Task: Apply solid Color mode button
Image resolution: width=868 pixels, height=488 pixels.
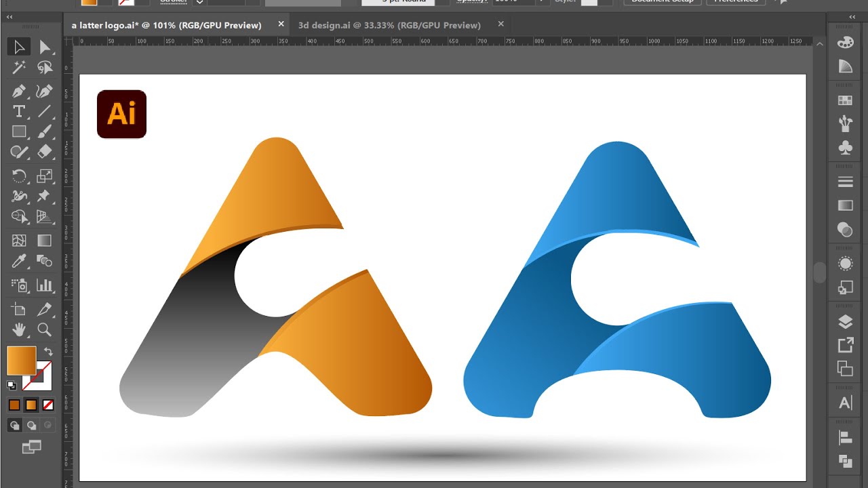Action: point(14,405)
